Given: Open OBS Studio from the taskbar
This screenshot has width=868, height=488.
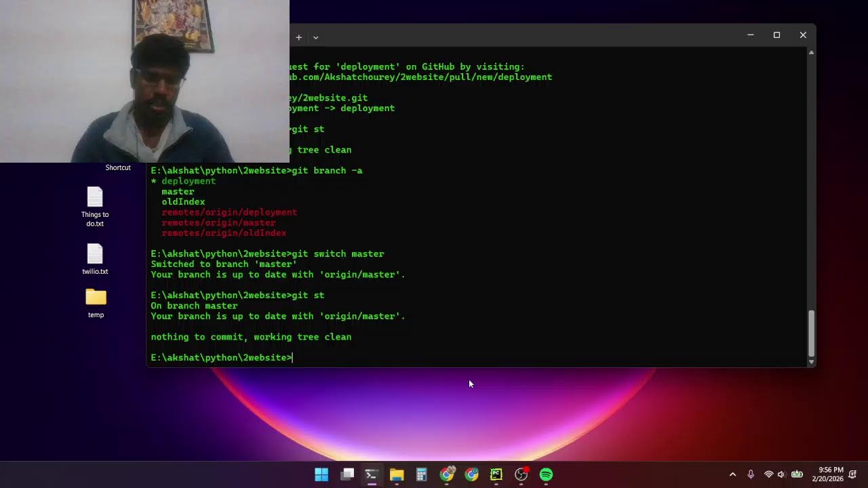Looking at the screenshot, I should (x=521, y=474).
